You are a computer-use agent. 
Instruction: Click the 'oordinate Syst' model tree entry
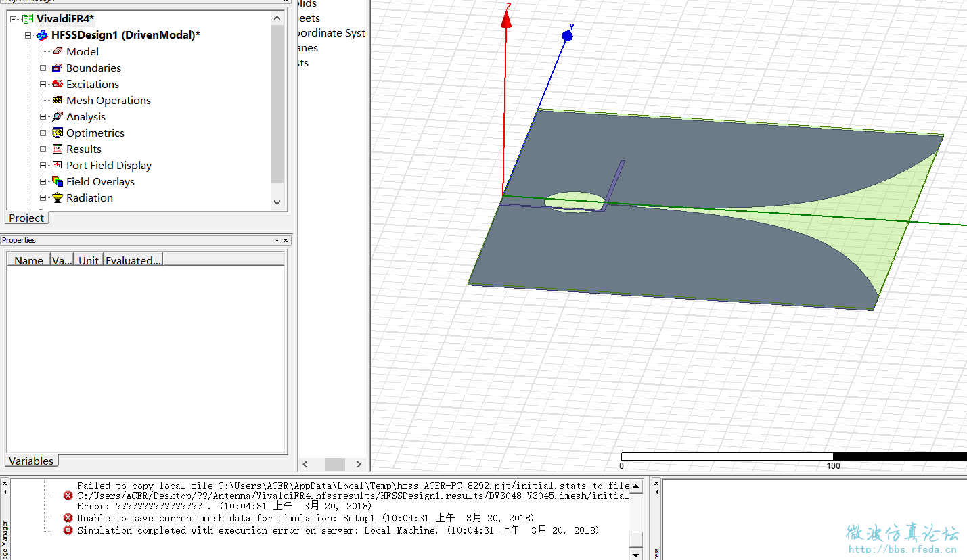[332, 32]
